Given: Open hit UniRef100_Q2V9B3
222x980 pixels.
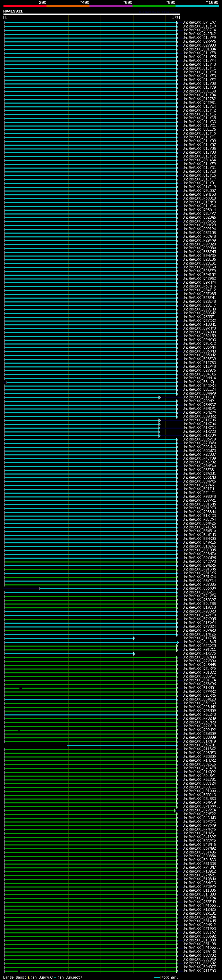Looking at the screenshot, I should [199, 45].
